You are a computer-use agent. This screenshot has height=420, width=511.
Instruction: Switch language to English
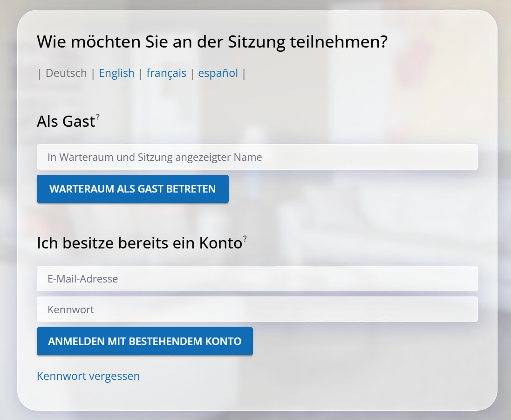[116, 73]
